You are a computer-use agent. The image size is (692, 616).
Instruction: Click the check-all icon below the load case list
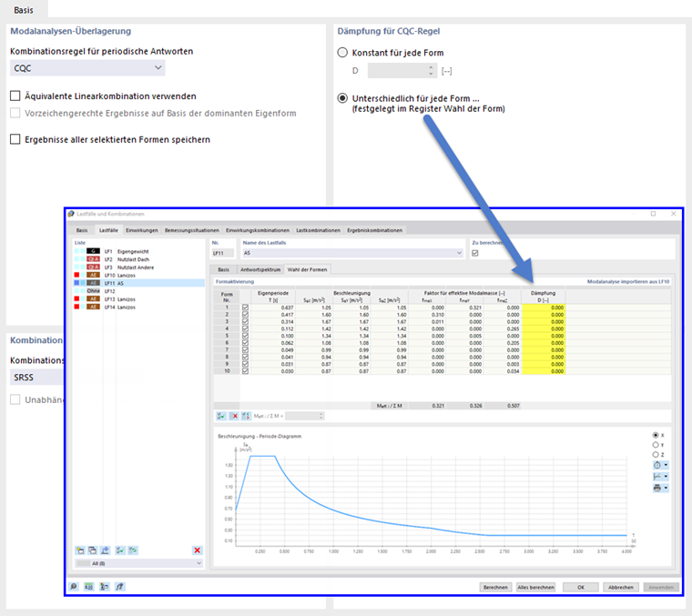(120, 550)
